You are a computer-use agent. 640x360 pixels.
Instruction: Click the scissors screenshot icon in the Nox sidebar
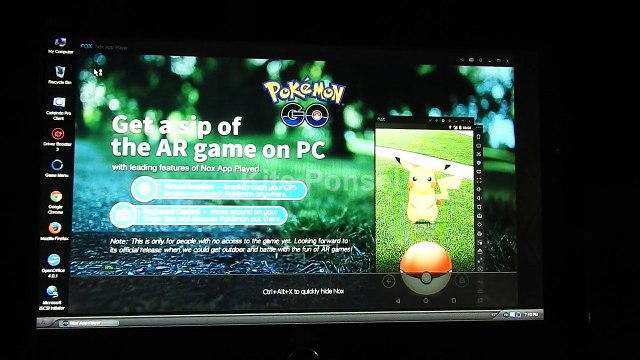coord(479,154)
